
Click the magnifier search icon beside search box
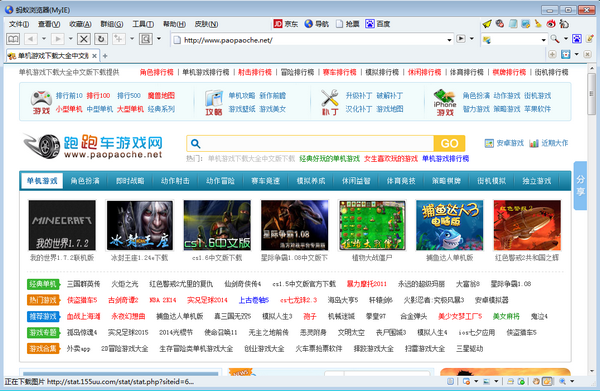(x=554, y=39)
